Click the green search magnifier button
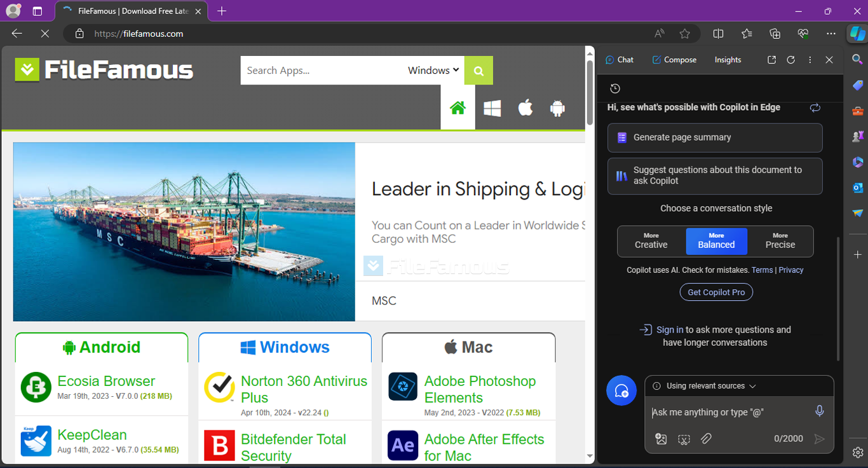Image resolution: width=868 pixels, height=468 pixels. pos(478,71)
